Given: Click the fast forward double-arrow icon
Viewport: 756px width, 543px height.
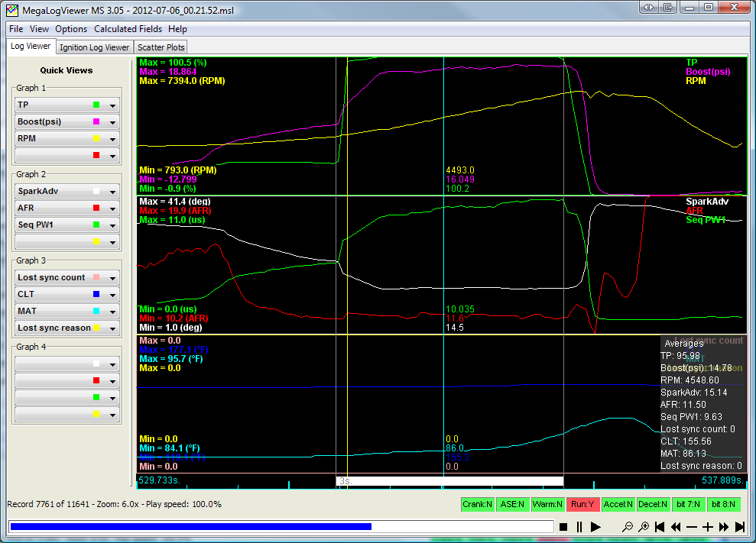Looking at the screenshot, I should click(x=724, y=527).
